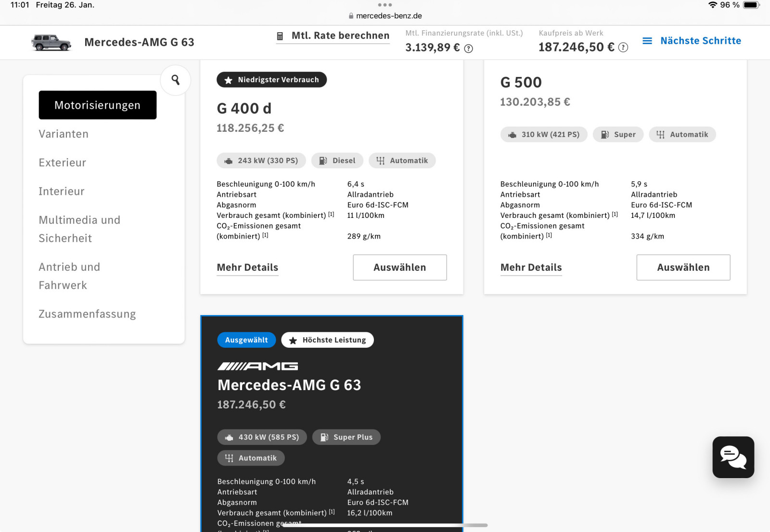
Task: Open the Interieur section
Action: click(x=62, y=191)
